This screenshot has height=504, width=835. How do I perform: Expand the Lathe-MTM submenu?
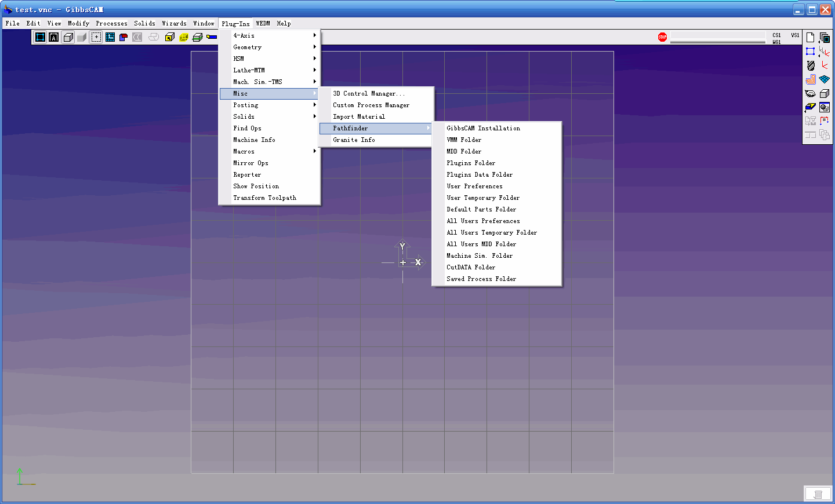click(270, 70)
